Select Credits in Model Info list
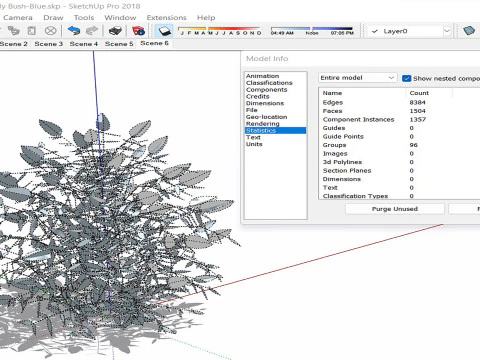 (257, 96)
